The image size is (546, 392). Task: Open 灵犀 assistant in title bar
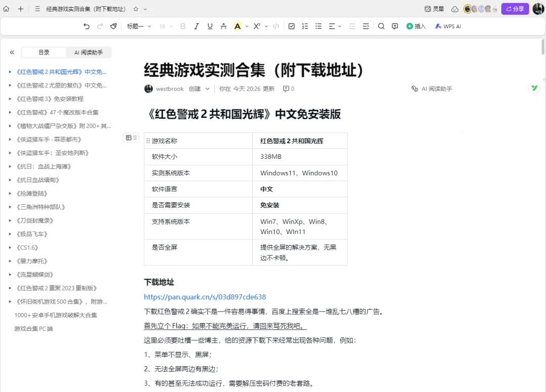pos(435,9)
